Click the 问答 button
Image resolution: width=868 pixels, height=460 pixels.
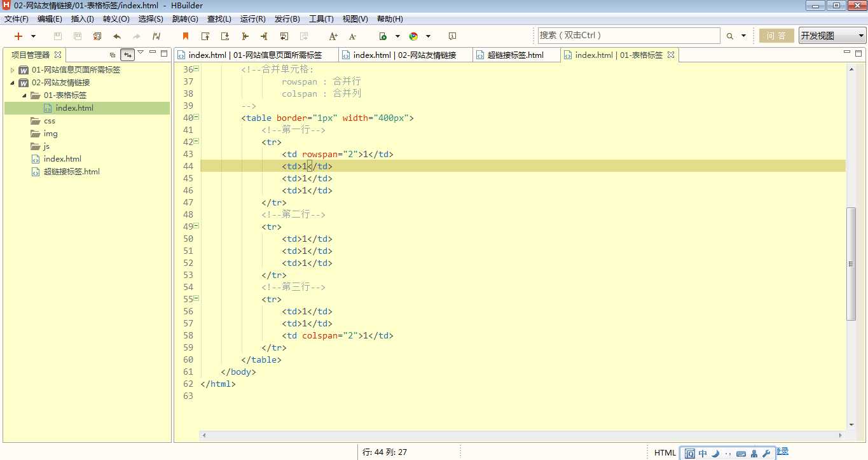[776, 36]
